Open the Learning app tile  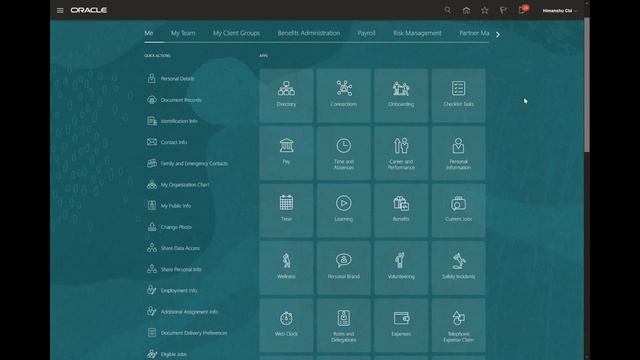click(344, 210)
